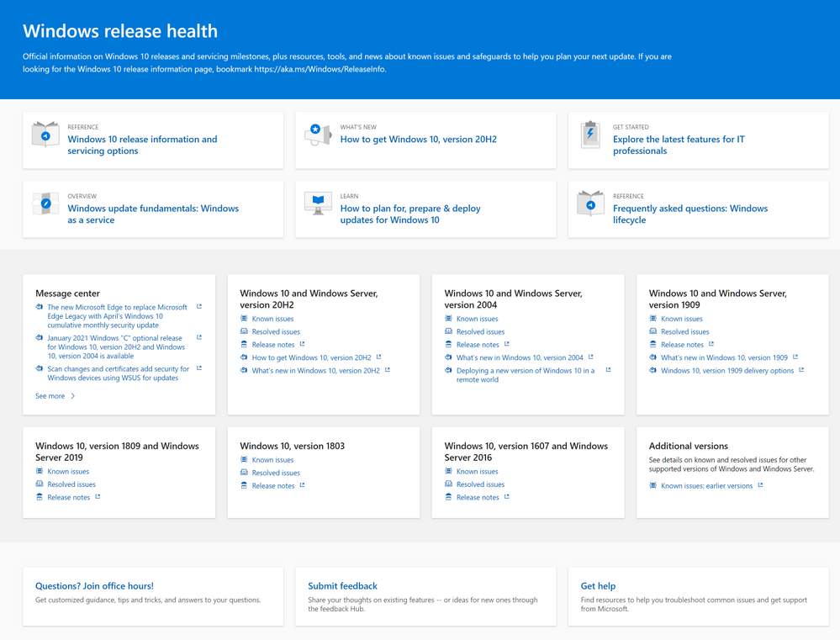Open Release notes for version 1607

coord(478,497)
